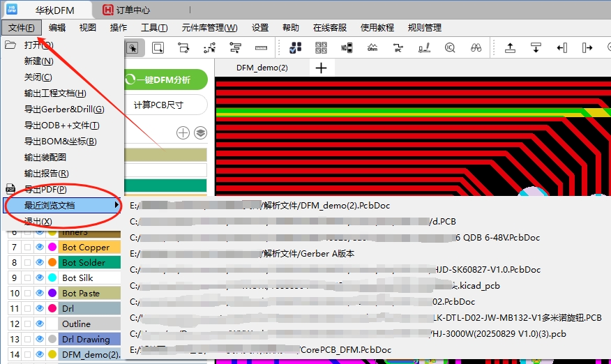The width and height of the screenshot is (611, 364).
Task: Open the four-grid panelization tool
Action: [x=321, y=48]
